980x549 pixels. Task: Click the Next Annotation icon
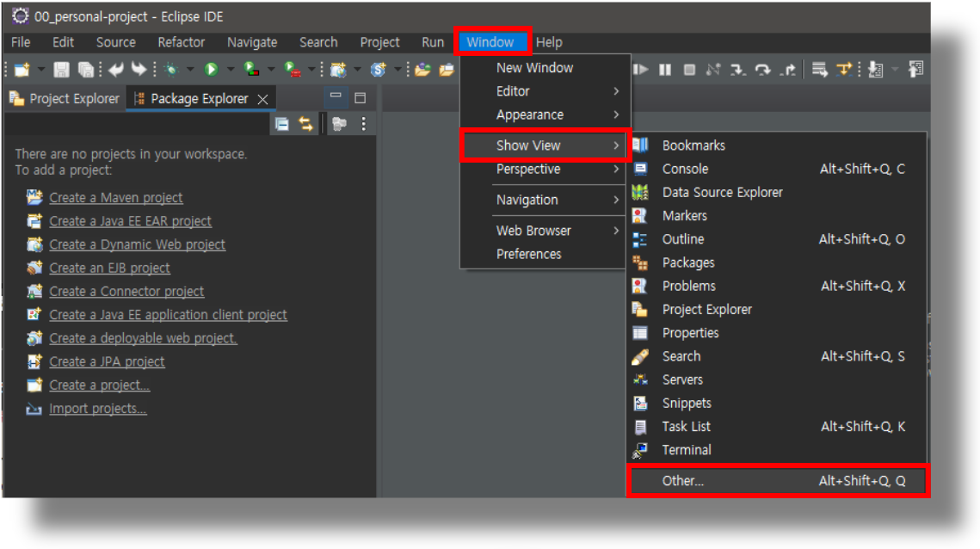point(876,70)
